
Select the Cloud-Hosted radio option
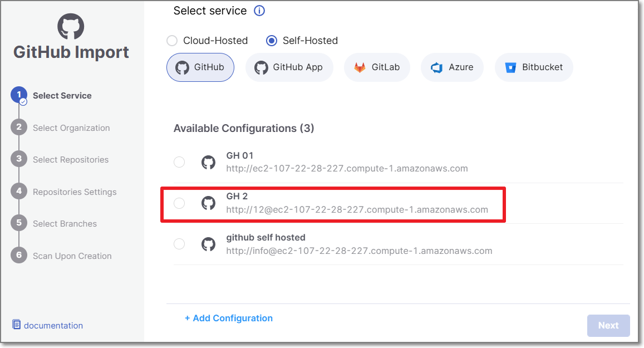click(x=173, y=41)
